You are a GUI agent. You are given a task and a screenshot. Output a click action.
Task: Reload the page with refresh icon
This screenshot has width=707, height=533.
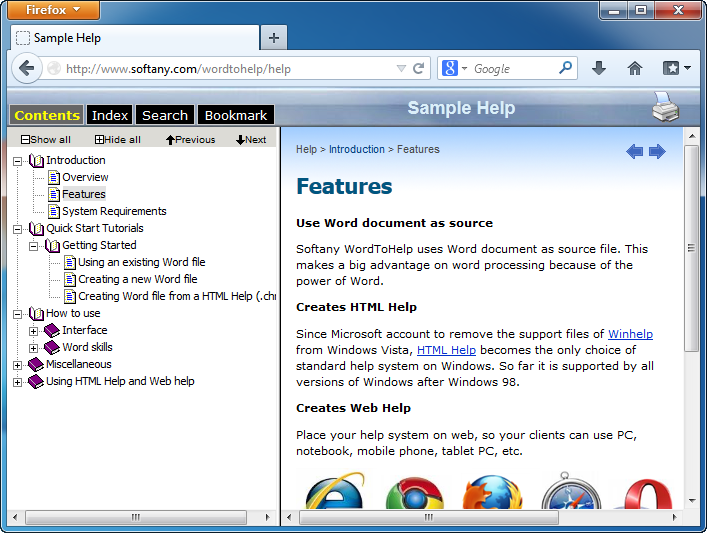click(x=419, y=69)
